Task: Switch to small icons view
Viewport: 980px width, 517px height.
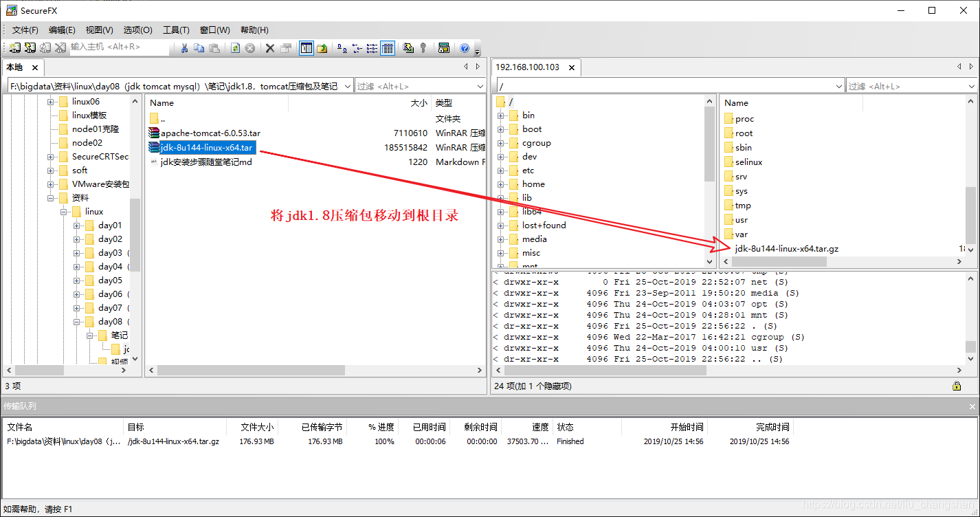Action: pyautogui.click(x=357, y=48)
